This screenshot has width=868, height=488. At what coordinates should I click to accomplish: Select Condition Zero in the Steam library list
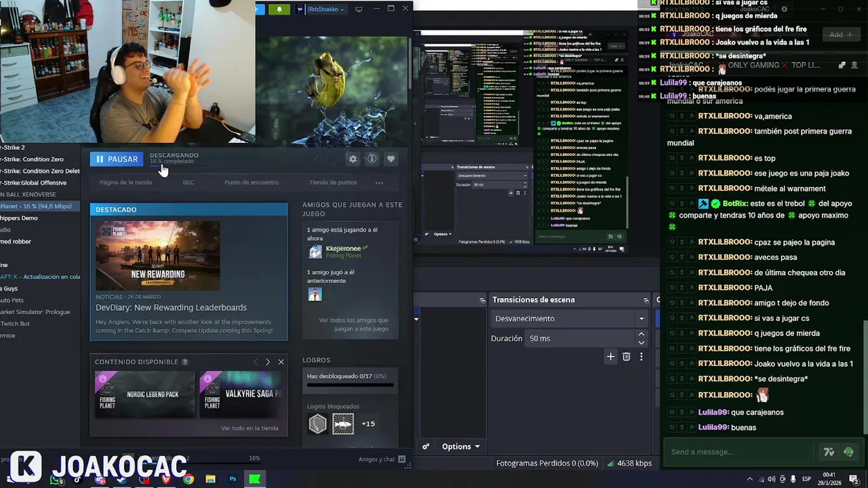[32, 159]
